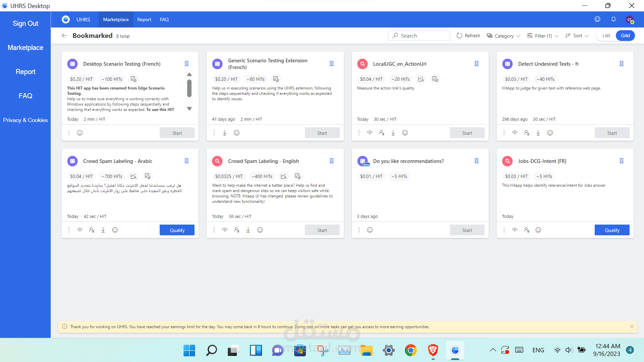Select Report in the left sidebar
This screenshot has height=362, width=644.
[x=25, y=72]
